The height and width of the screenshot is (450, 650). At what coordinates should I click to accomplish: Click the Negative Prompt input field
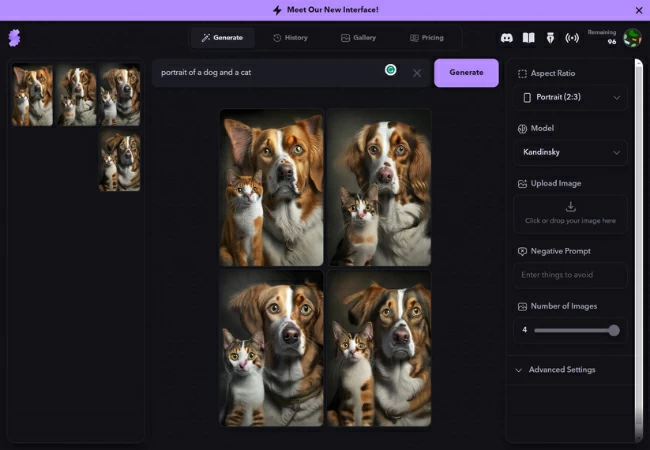(x=572, y=275)
